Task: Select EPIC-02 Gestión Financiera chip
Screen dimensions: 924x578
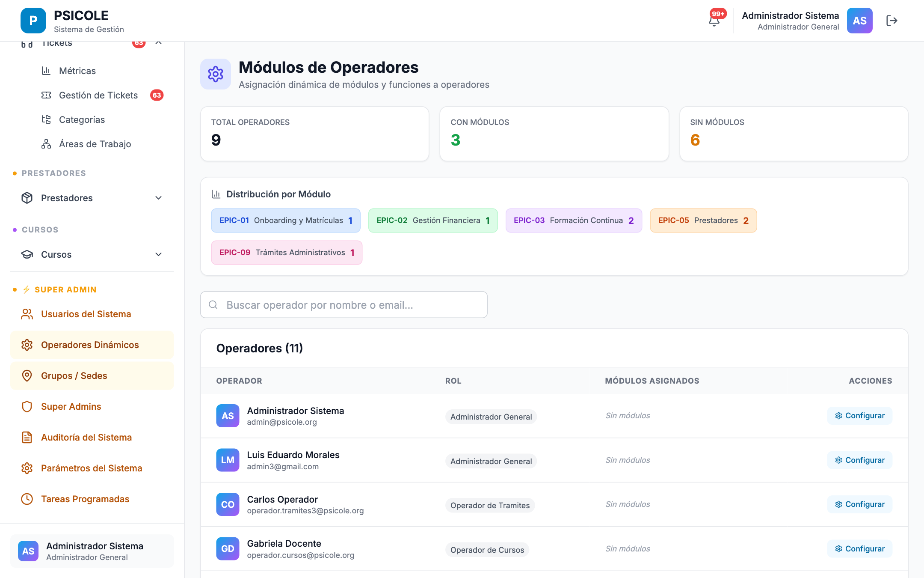Action: coord(433,220)
